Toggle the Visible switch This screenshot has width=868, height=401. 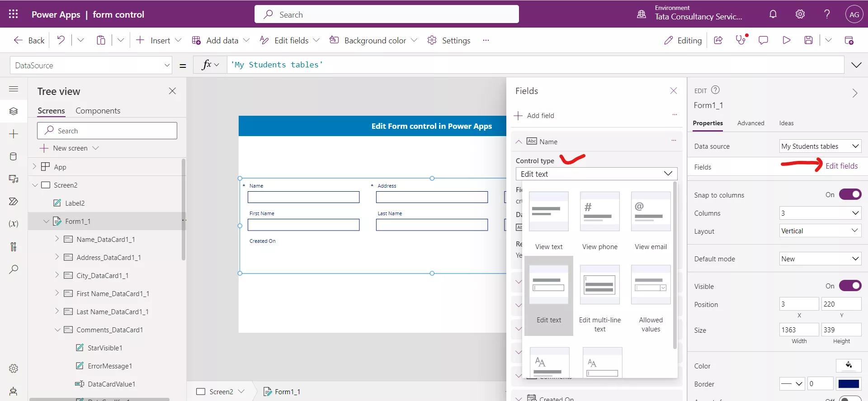(850, 286)
